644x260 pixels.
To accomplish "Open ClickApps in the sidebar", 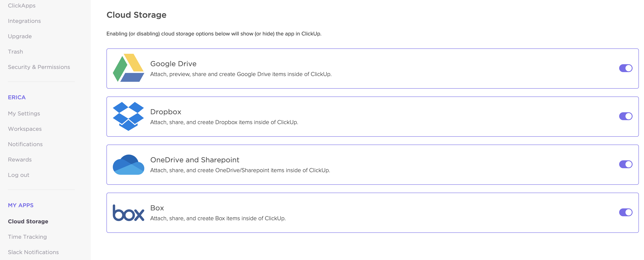I will pyautogui.click(x=22, y=6).
